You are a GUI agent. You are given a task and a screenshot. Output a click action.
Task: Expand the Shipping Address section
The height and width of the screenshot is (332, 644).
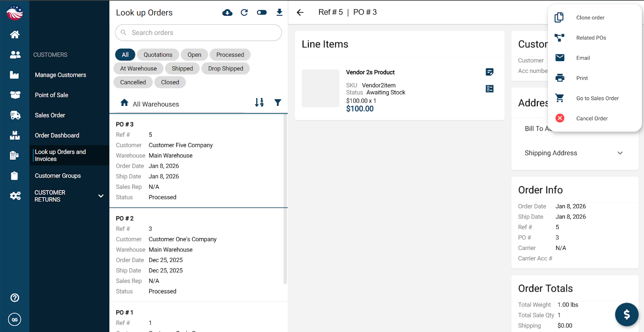pyautogui.click(x=574, y=153)
